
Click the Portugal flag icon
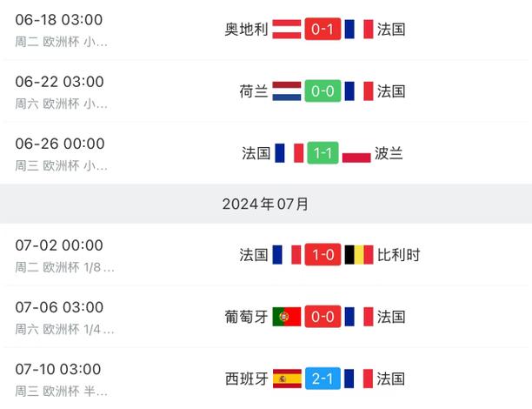[x=286, y=317]
